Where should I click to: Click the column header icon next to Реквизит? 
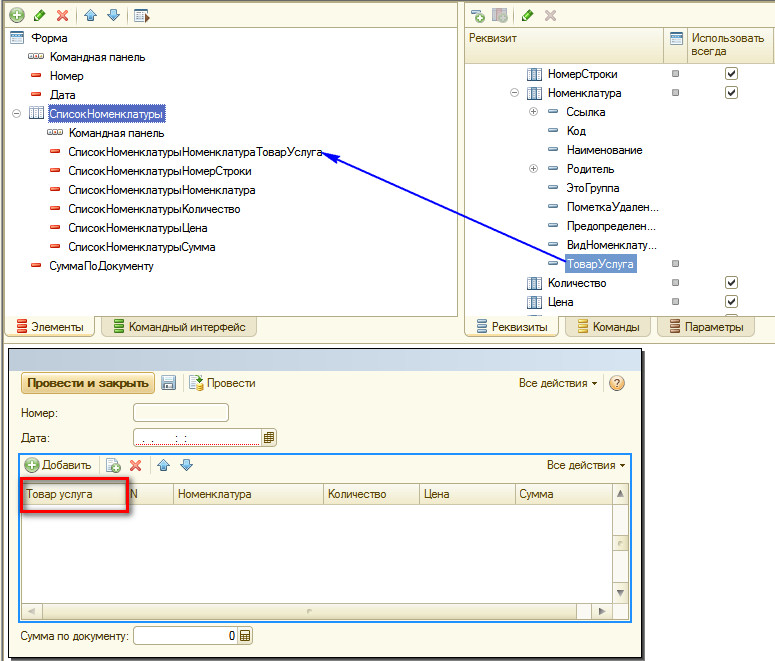676,38
